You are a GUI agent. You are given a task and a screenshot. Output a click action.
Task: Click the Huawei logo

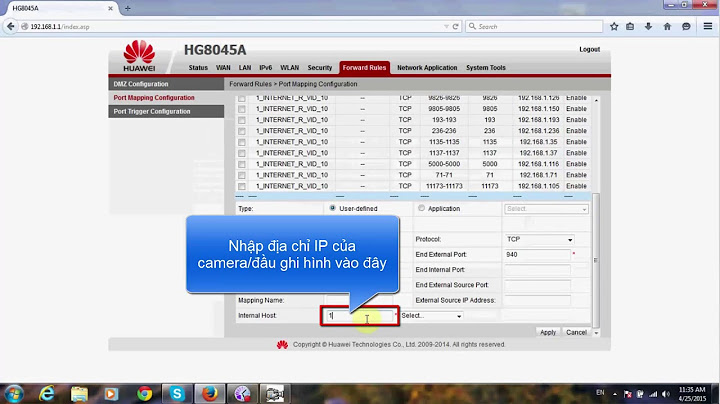click(x=139, y=56)
